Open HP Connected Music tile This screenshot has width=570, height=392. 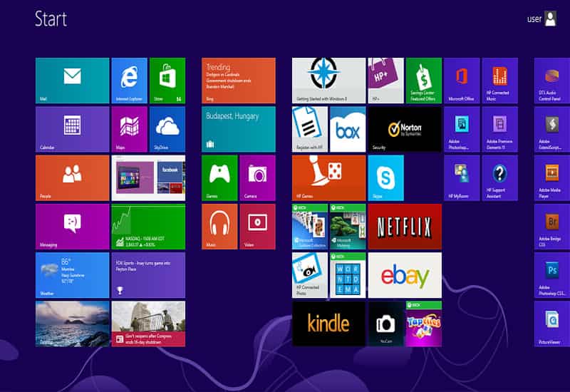[500, 81]
